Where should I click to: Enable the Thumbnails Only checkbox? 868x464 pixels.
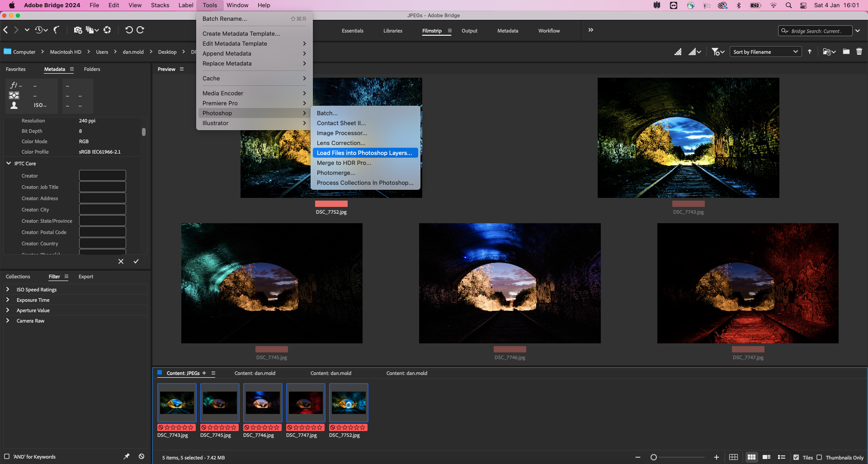(x=819, y=457)
